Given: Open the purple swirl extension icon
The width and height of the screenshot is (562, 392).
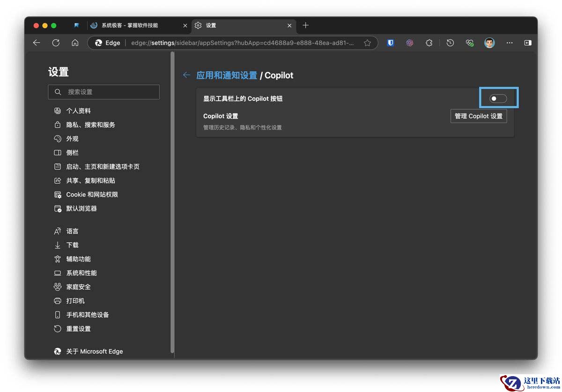Looking at the screenshot, I should 410,43.
